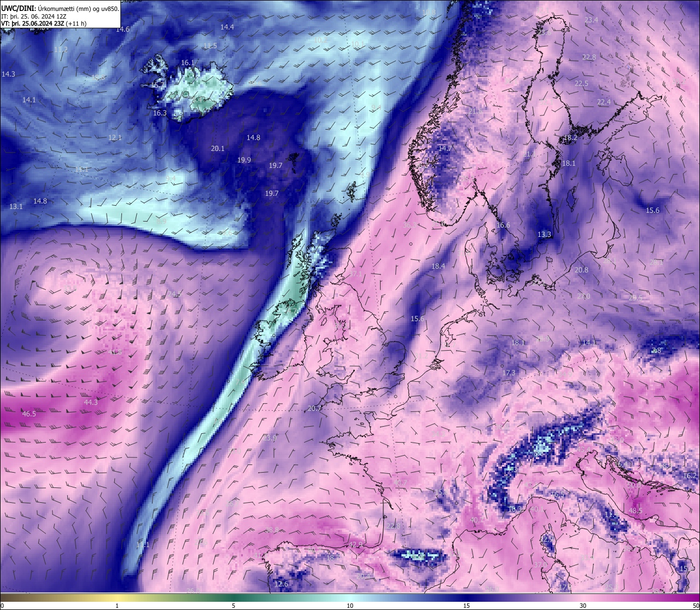700x610 pixels.
Task: Click the 14.7 value over Norway
Action: [445, 149]
